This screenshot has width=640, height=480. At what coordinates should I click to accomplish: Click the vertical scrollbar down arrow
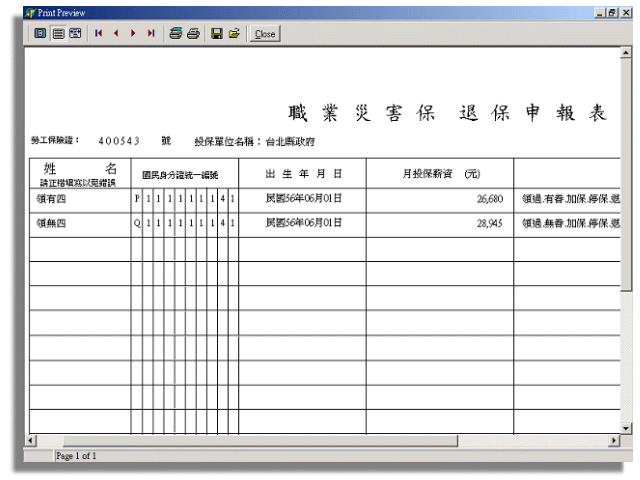[x=626, y=428]
